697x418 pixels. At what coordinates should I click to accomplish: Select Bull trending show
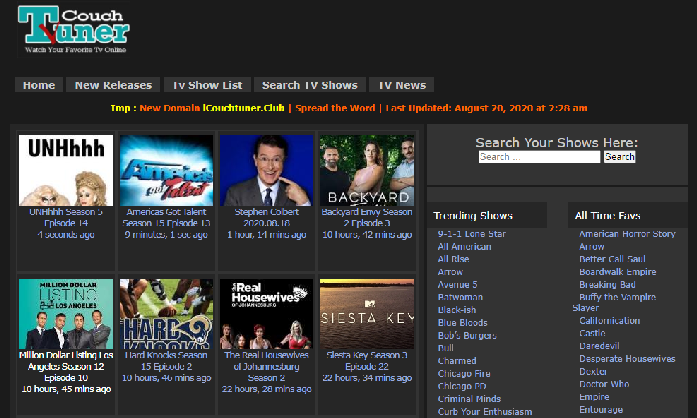[445, 348]
